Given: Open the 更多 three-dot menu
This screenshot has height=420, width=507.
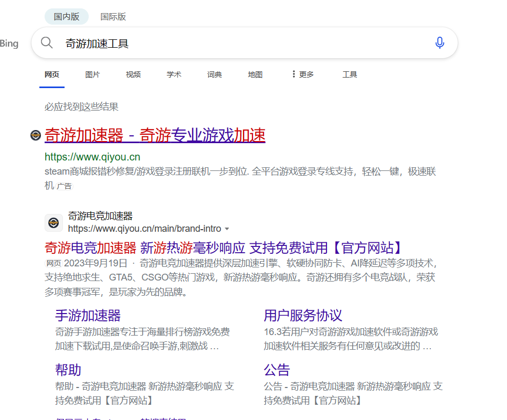Looking at the screenshot, I should pyautogui.click(x=303, y=74).
